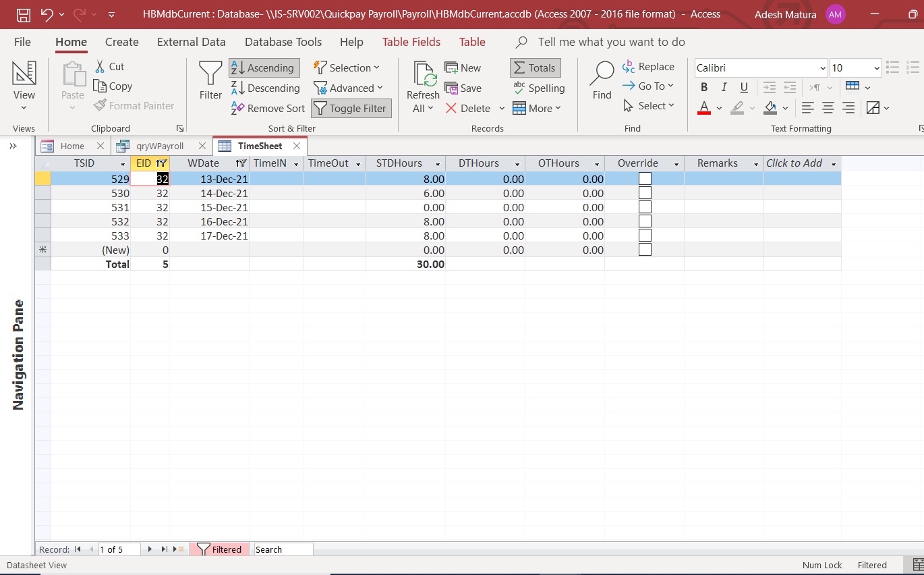The width and height of the screenshot is (924, 575).
Task: Tick Override checkbox for TSID 532
Action: tap(645, 221)
